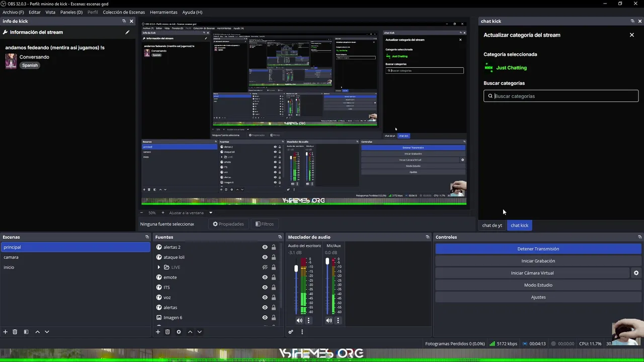Lock the alertas 2 source
Viewport: 644px width, 362px height.
(274, 247)
